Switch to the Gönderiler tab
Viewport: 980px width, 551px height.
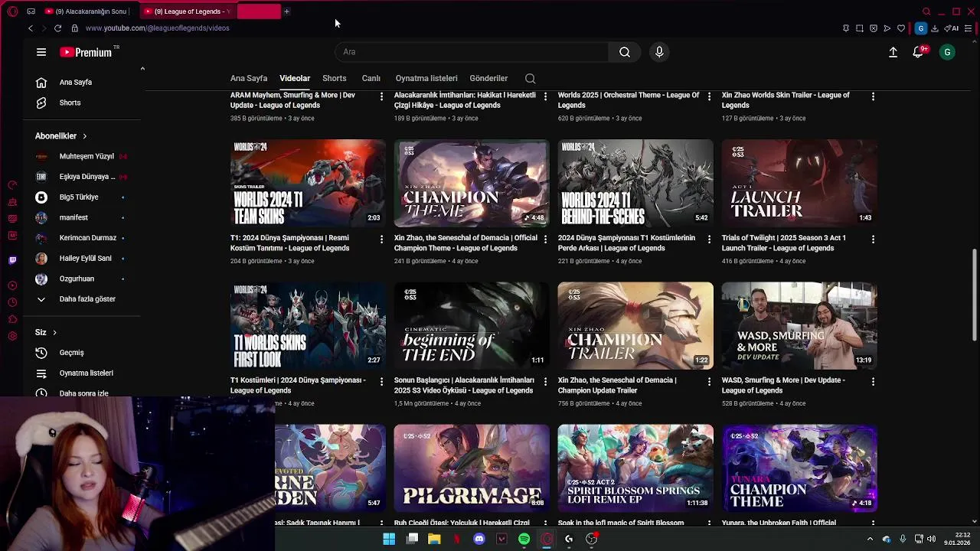click(488, 78)
